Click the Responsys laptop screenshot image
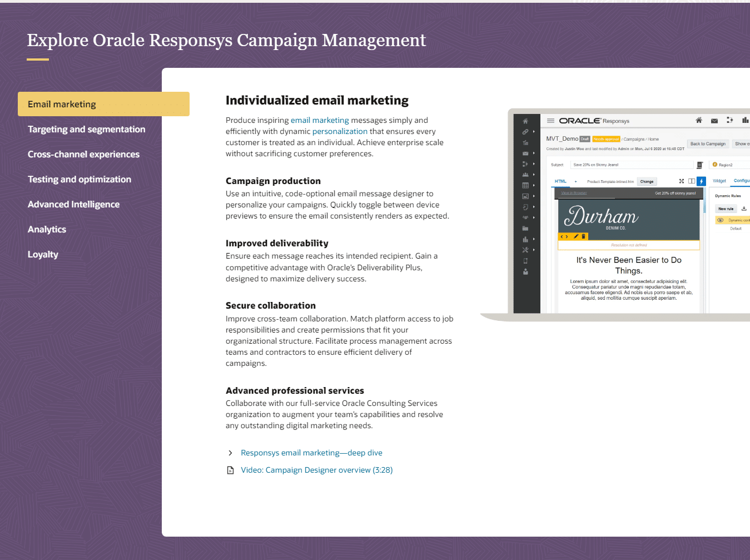 pyautogui.click(x=615, y=215)
